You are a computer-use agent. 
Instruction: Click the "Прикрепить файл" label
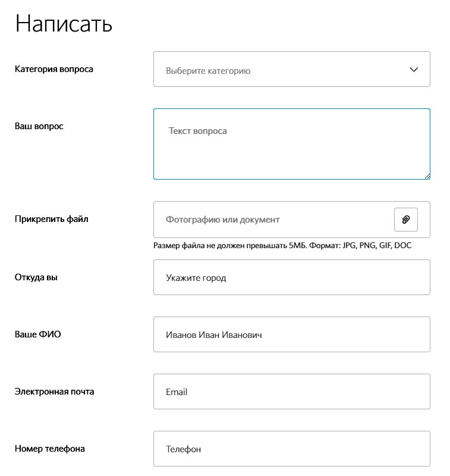[52, 219]
